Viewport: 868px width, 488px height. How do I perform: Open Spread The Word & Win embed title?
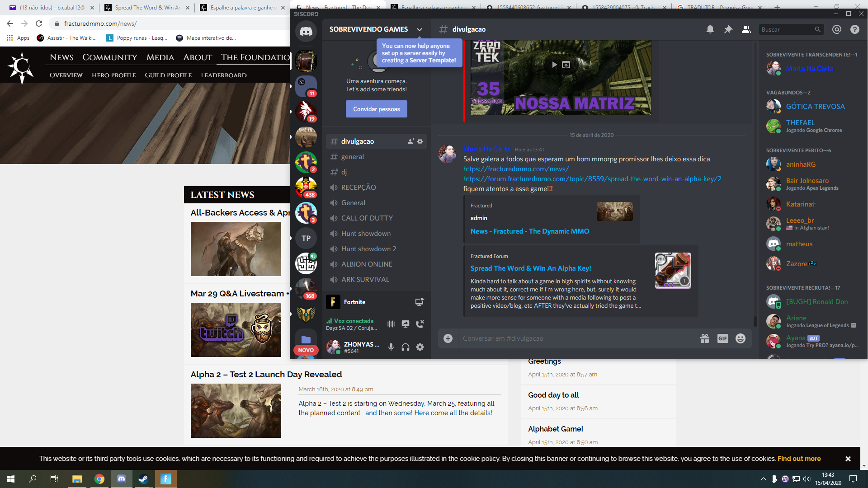530,268
